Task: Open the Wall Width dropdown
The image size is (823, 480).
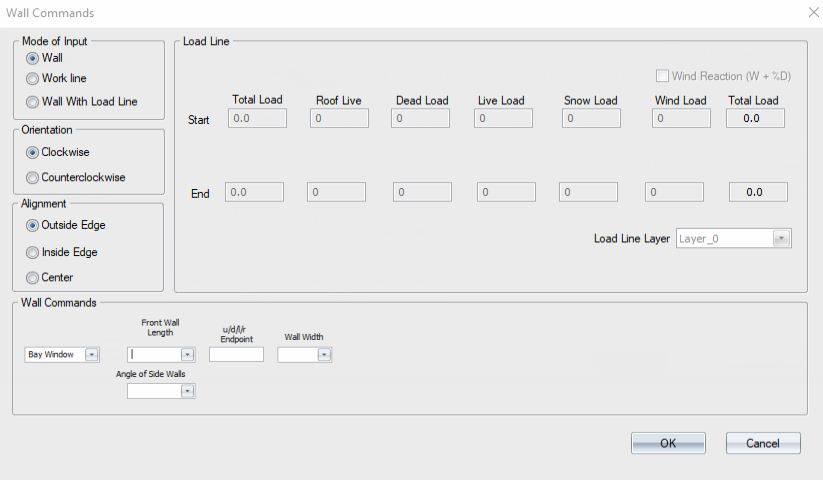Action: tap(324, 355)
